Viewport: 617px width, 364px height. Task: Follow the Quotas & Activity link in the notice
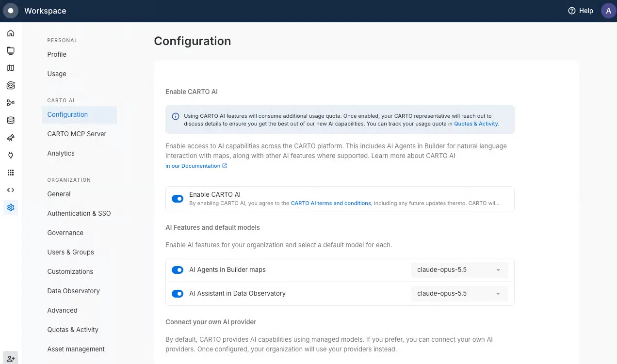[476, 124]
